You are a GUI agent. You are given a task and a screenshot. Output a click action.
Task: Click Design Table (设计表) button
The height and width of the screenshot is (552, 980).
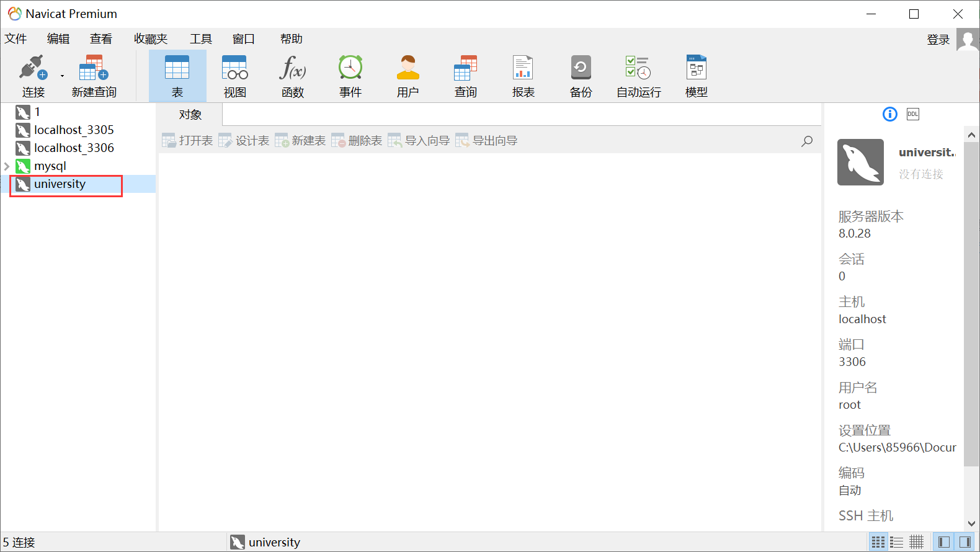tap(244, 141)
